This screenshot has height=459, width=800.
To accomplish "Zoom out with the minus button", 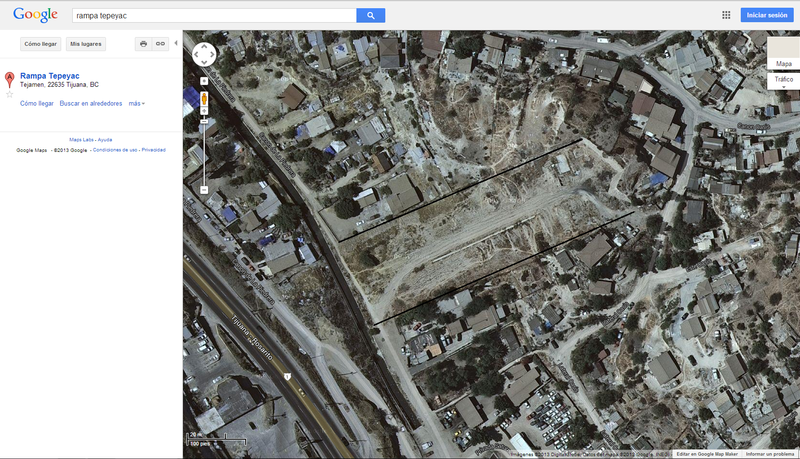I will (x=204, y=189).
